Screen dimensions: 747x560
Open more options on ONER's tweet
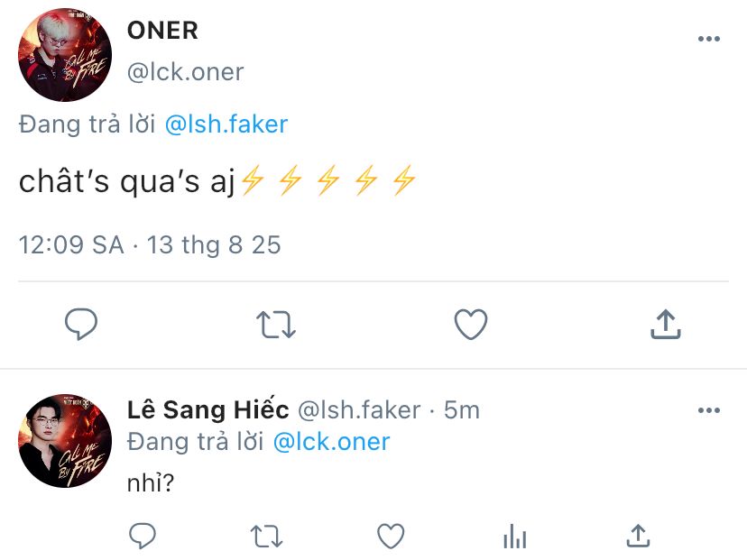pyautogui.click(x=709, y=39)
